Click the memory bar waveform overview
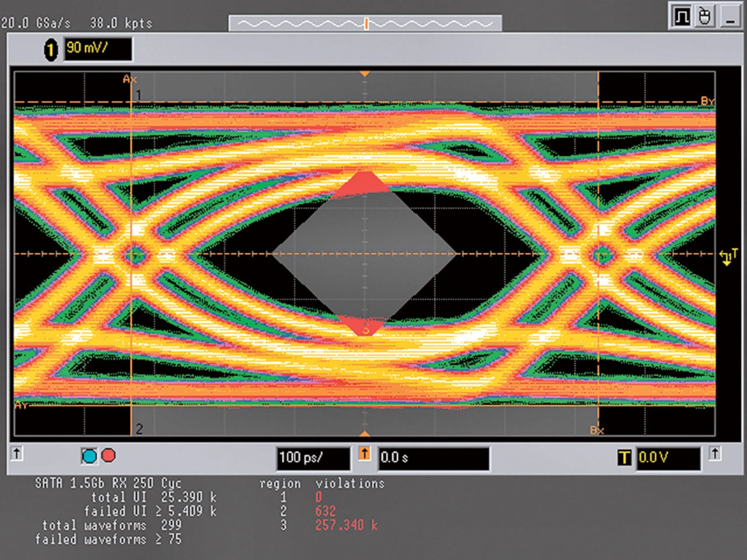Screen dimensions: 747x560 [x=365, y=23]
